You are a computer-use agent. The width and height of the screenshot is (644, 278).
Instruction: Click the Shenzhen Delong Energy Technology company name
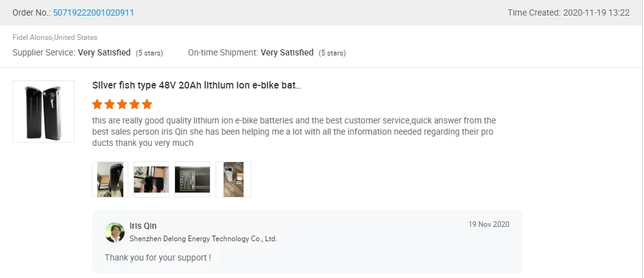click(203, 239)
